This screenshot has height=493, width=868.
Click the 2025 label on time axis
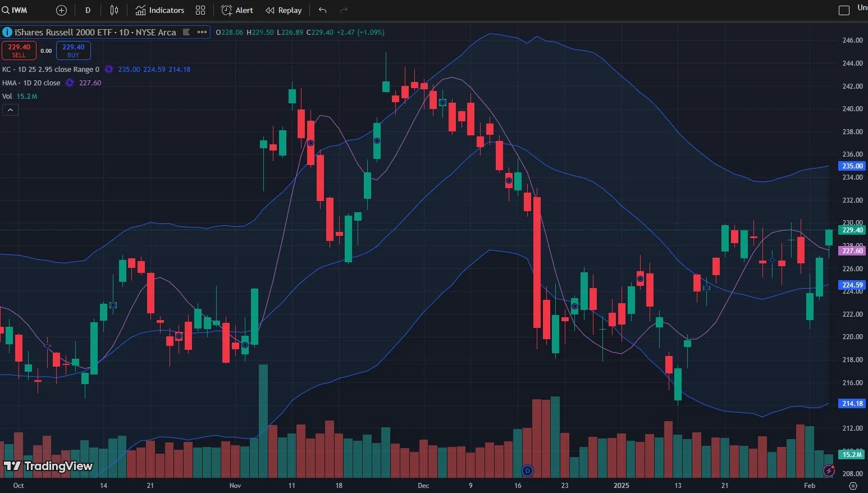[622, 486]
